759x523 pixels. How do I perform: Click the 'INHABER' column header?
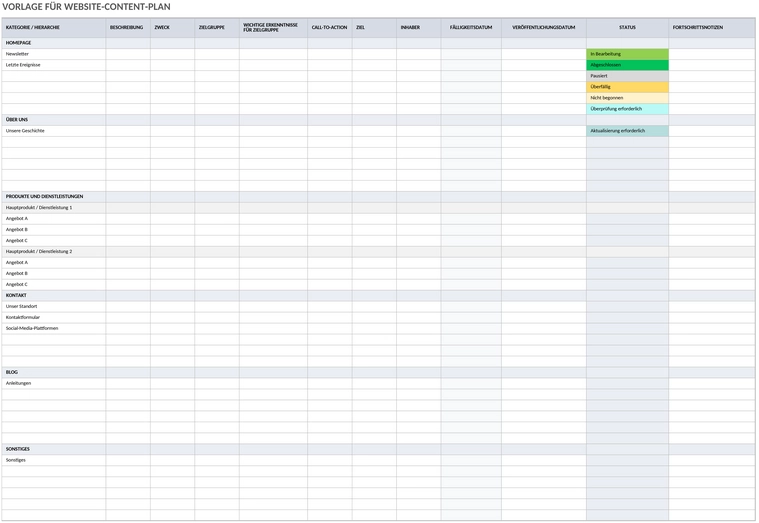[x=419, y=28]
